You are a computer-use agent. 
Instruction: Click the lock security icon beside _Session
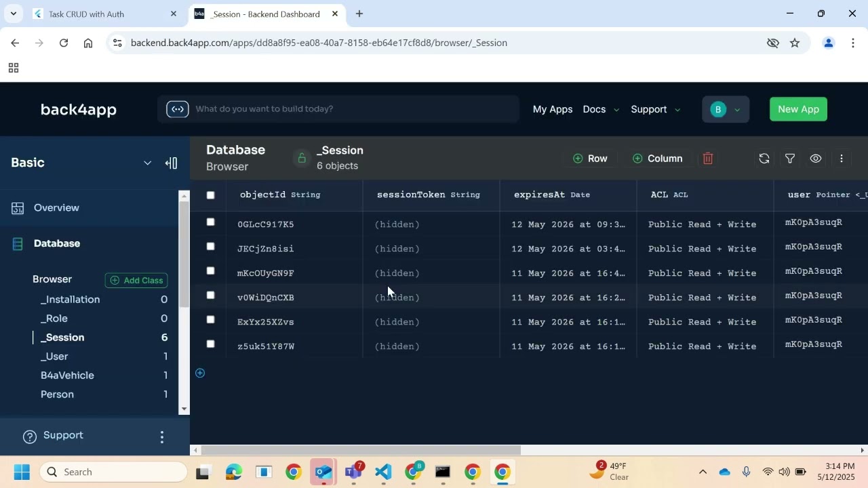301,158
